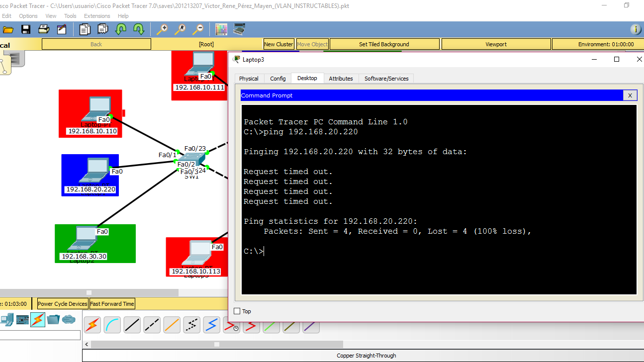Viewport: 644px width, 362px height.
Task: Switch to the Desktop tab
Action: (307, 78)
